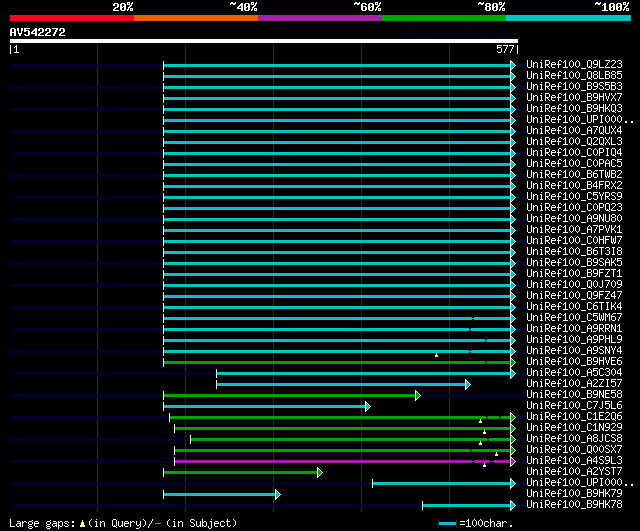Click the cyan arrowhead ending B9HK79 alignment

278,494
